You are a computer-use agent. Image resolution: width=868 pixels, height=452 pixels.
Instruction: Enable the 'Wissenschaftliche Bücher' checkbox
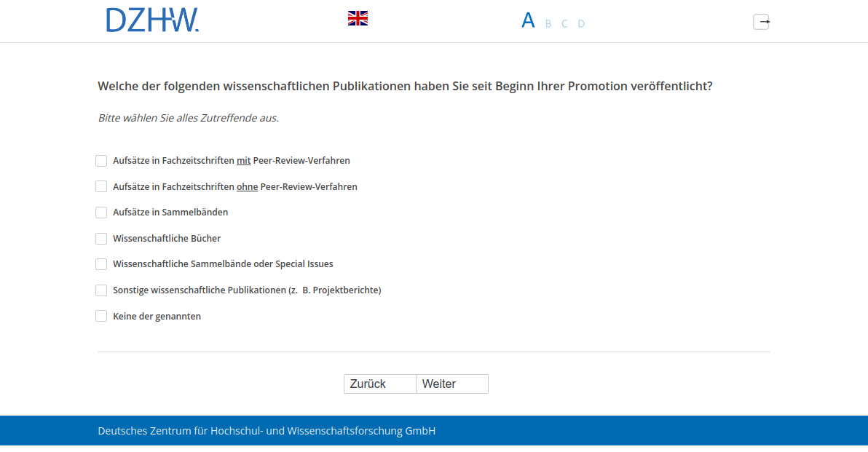click(x=101, y=239)
